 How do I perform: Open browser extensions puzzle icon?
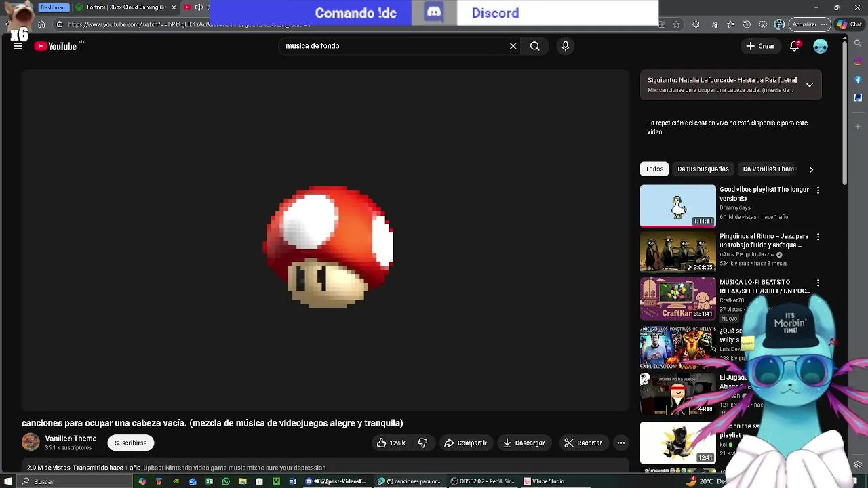696,24
